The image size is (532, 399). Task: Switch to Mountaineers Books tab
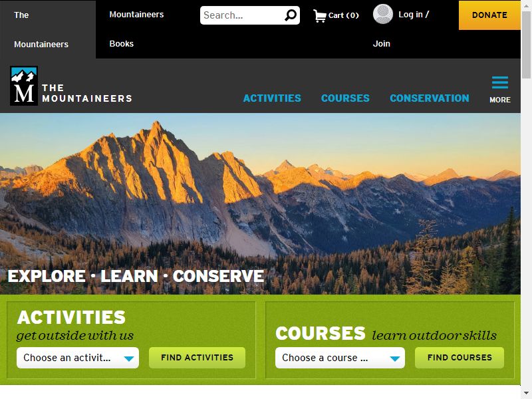[x=136, y=29]
